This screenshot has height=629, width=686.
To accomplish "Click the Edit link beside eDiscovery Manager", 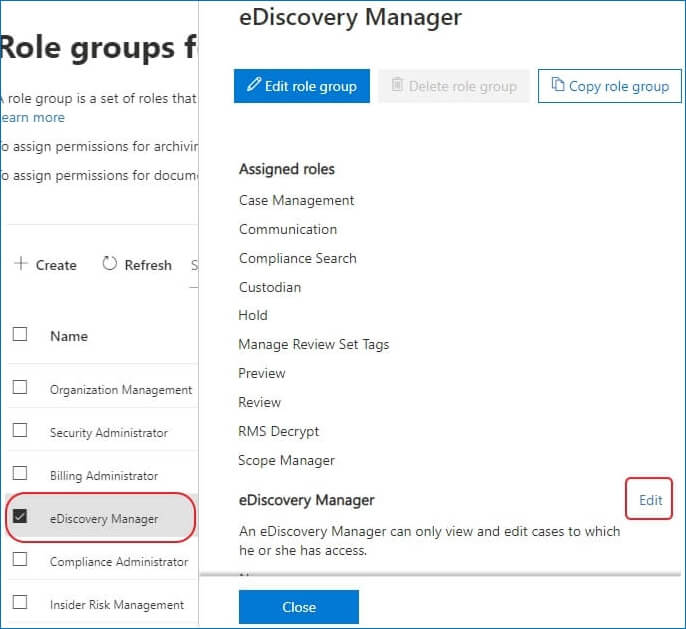I will click(x=651, y=500).
